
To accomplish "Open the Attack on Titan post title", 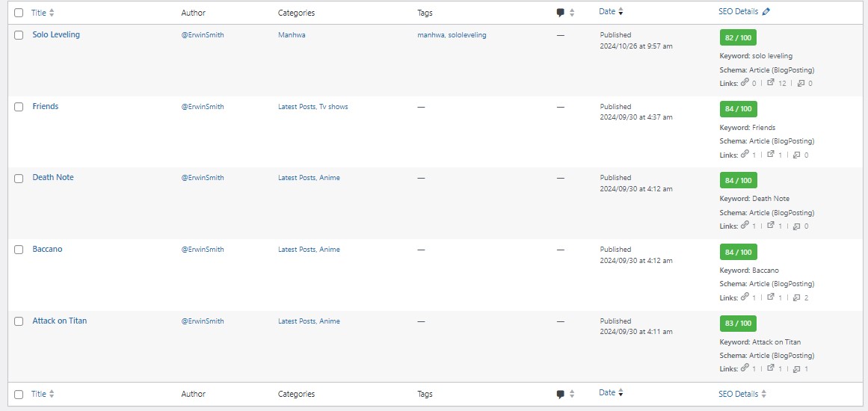I will click(x=60, y=321).
